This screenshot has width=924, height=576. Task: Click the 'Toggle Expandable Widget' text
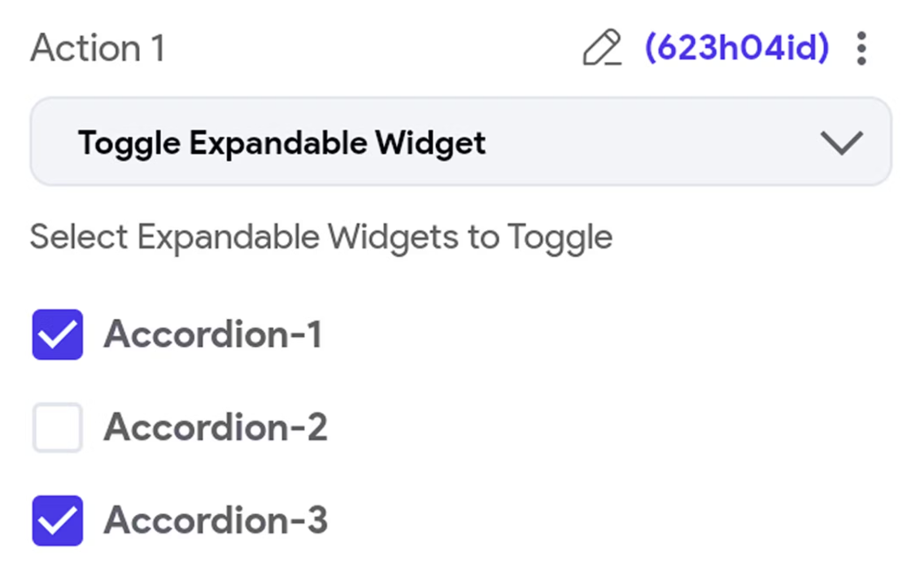tap(281, 143)
